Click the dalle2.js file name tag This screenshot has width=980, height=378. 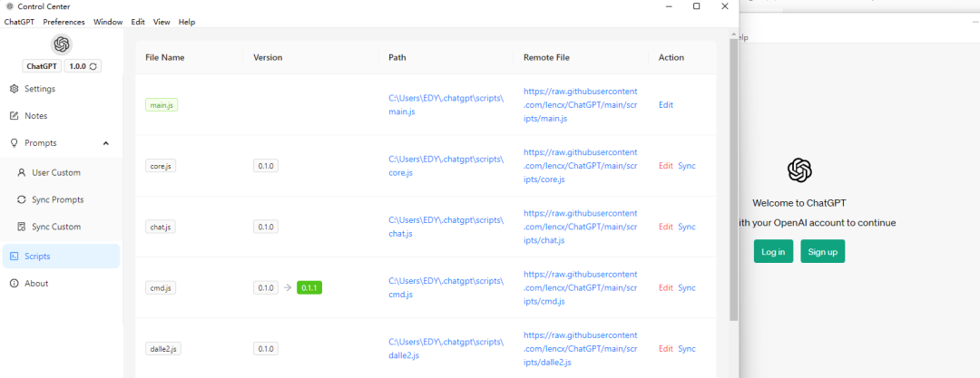[x=163, y=349]
